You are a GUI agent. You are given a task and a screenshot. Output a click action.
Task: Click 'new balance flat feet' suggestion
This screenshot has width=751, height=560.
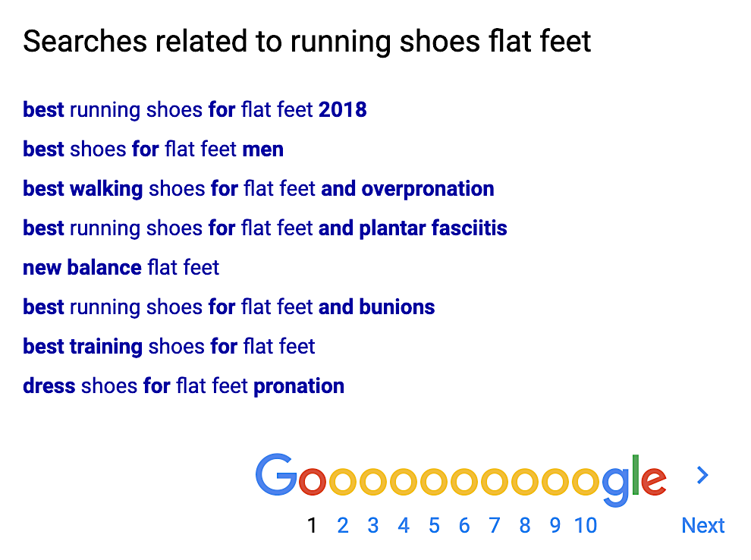coord(121,267)
